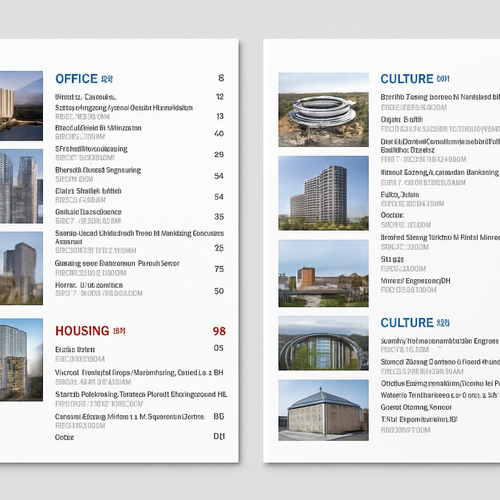Click the 'Ootze' entry in Housing list
500x500 pixels.
[x=64, y=437]
